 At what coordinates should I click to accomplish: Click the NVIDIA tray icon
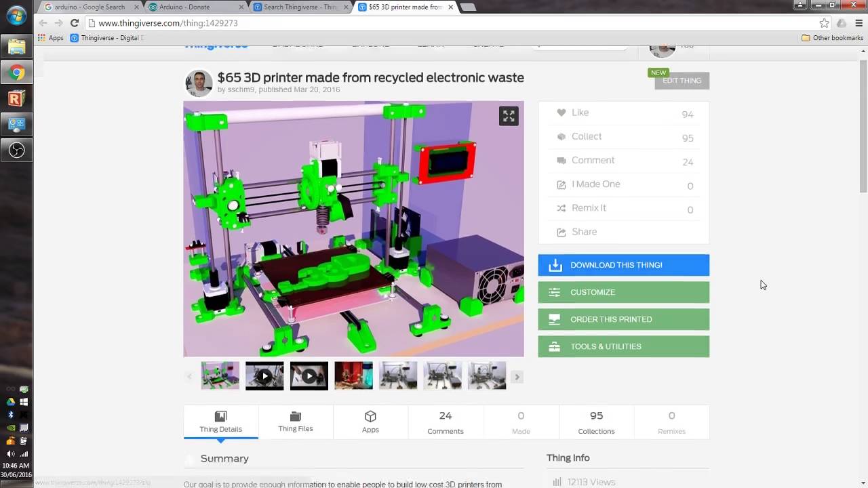(x=11, y=428)
